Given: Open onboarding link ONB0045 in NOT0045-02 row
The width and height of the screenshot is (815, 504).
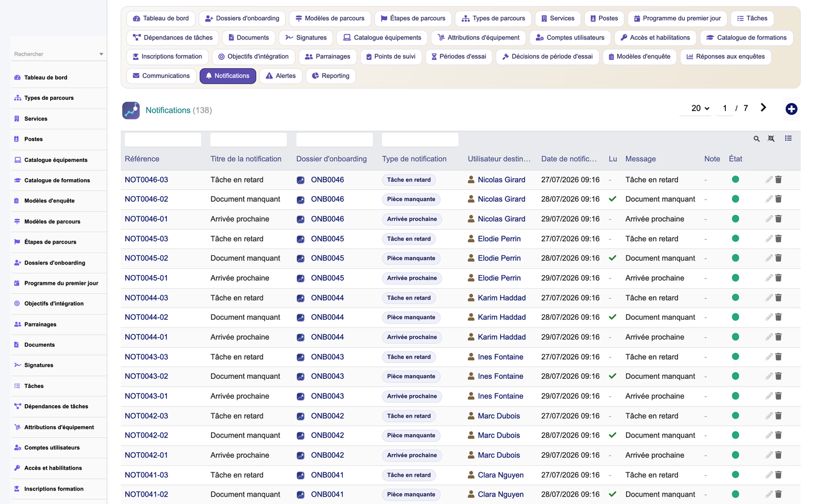Looking at the screenshot, I should point(327,258).
